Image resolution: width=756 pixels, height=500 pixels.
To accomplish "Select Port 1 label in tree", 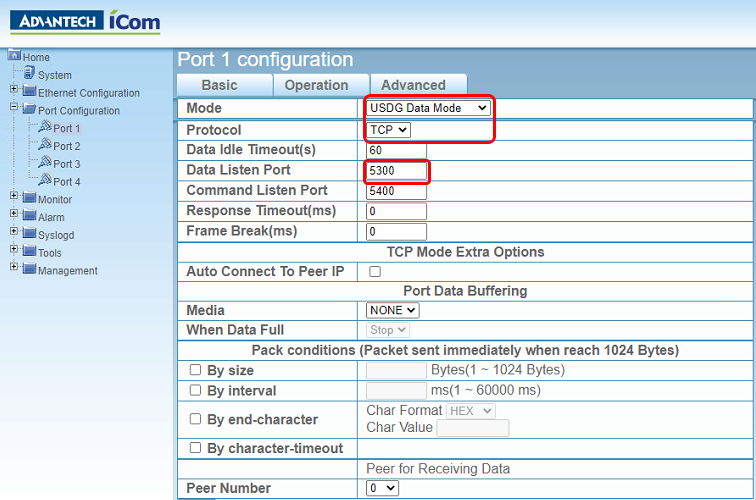I will click(67, 129).
